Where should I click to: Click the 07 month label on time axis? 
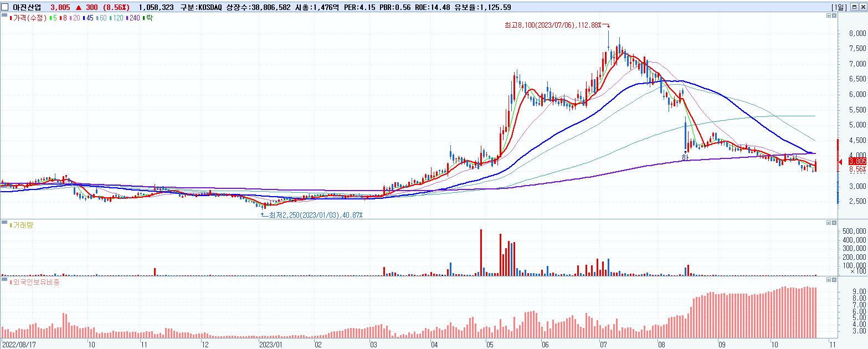point(603,344)
